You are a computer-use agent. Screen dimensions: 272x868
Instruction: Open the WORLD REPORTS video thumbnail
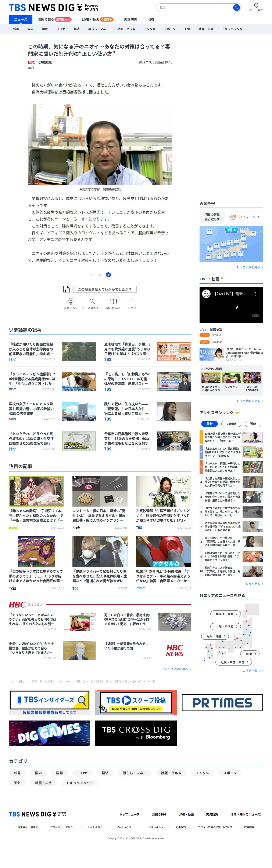coord(252,378)
